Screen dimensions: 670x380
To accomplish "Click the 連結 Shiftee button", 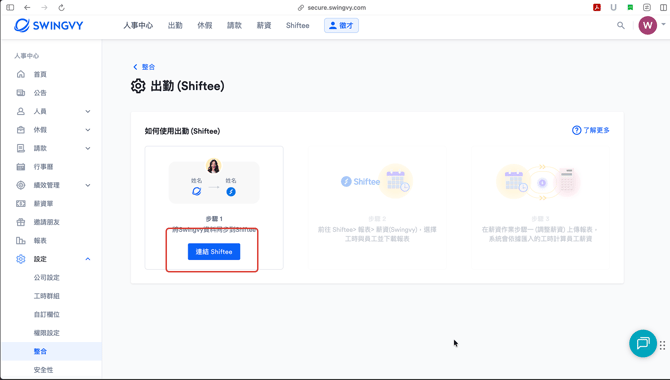I will (214, 251).
